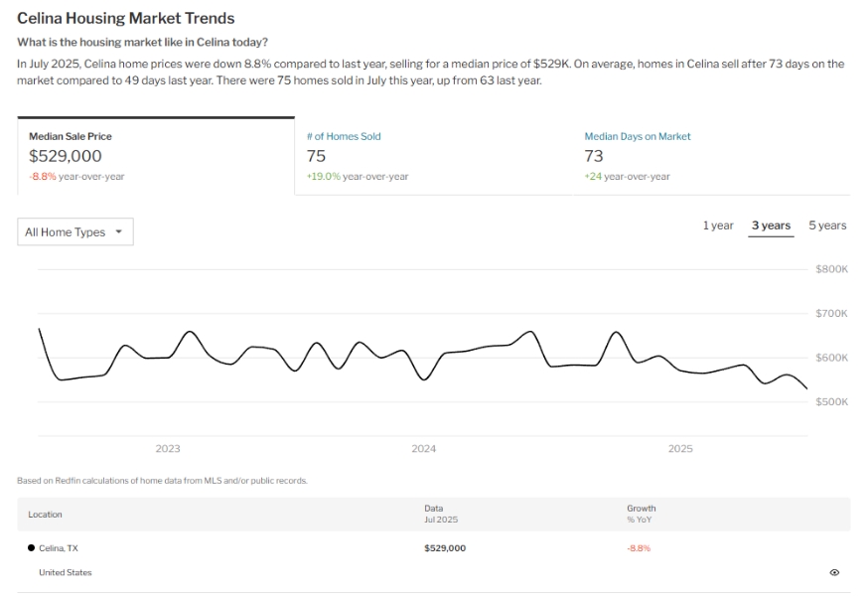Click the -8.8% growth value in table
The image size is (868, 599).
click(x=639, y=548)
